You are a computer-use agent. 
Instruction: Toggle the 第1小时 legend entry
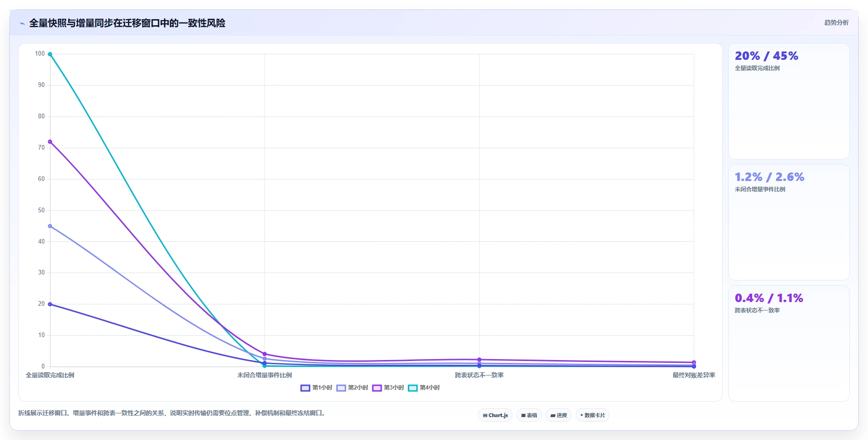coord(316,388)
